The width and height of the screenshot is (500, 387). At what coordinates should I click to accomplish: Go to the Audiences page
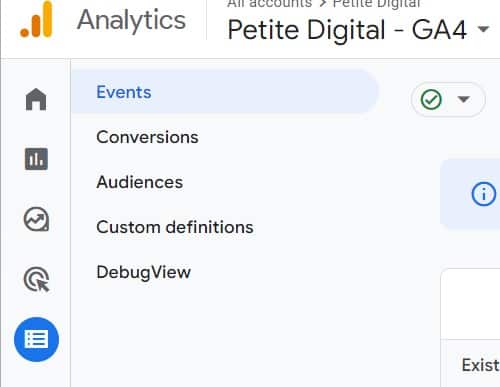click(x=140, y=182)
